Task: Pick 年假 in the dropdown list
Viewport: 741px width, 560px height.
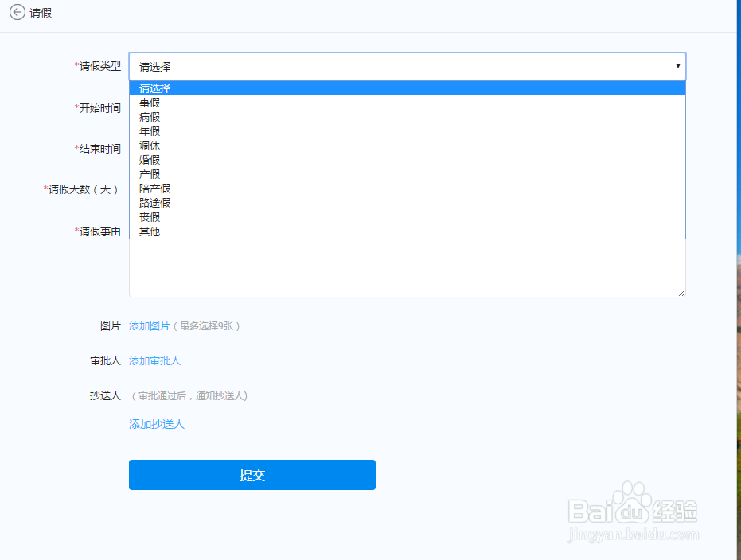Action: click(x=408, y=131)
